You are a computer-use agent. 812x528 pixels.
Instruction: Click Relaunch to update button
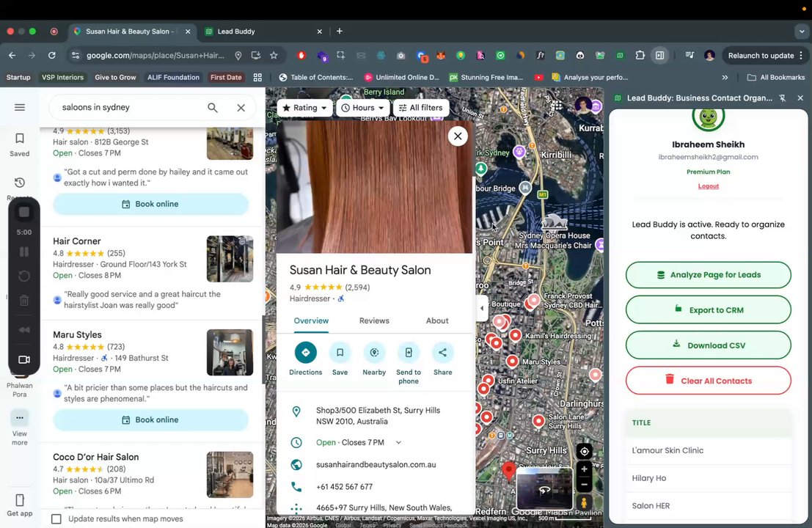point(761,56)
